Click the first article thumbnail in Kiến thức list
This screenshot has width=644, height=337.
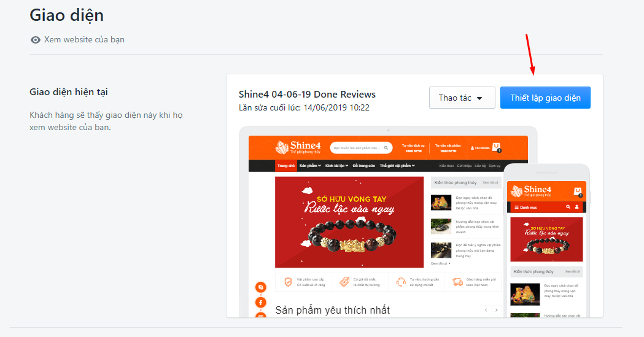click(441, 203)
